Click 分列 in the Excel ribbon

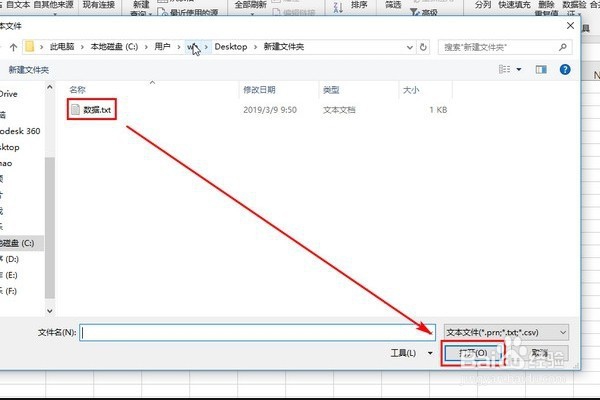coord(483,5)
